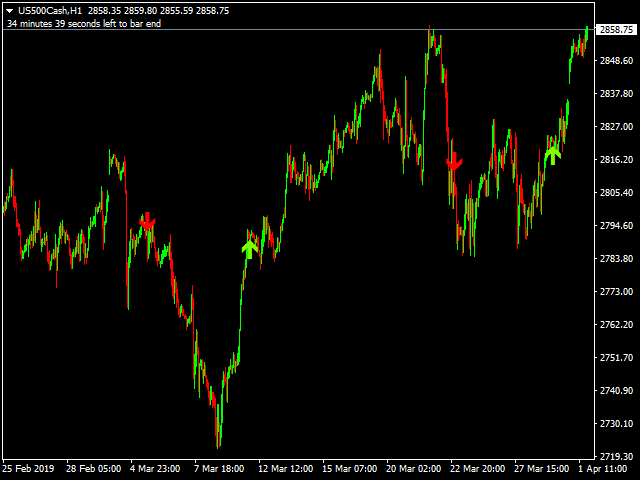
Task: Click the 2805.40 price scale label
Action: pyautogui.click(x=616, y=193)
